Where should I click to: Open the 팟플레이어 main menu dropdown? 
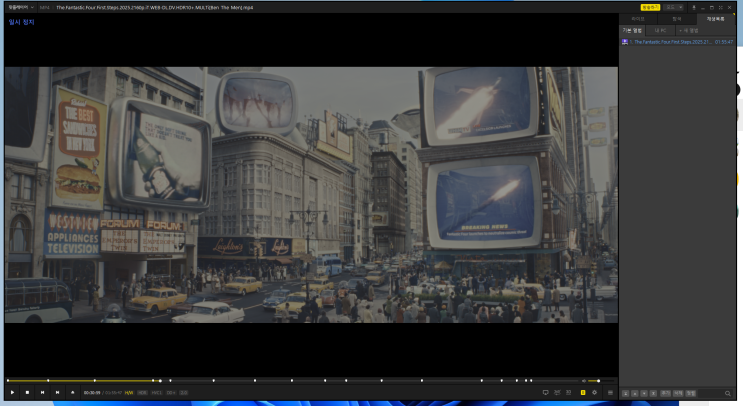pyautogui.click(x=21, y=8)
